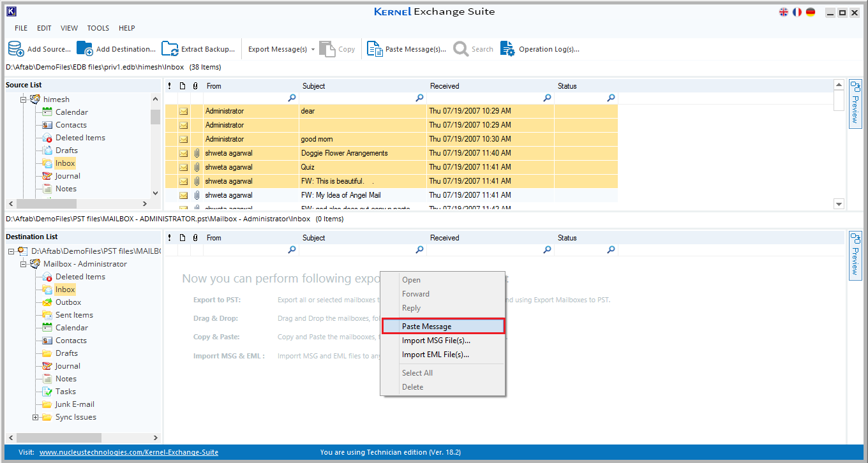The image size is (868, 463).
Task: Click the Add Destination toolbar icon
Action: 85,49
